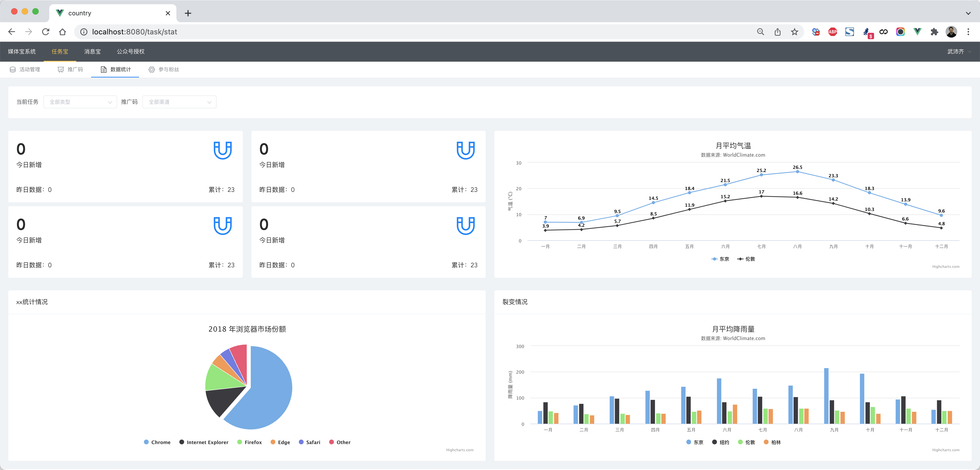Open the Chrome profile avatar

tap(951, 32)
